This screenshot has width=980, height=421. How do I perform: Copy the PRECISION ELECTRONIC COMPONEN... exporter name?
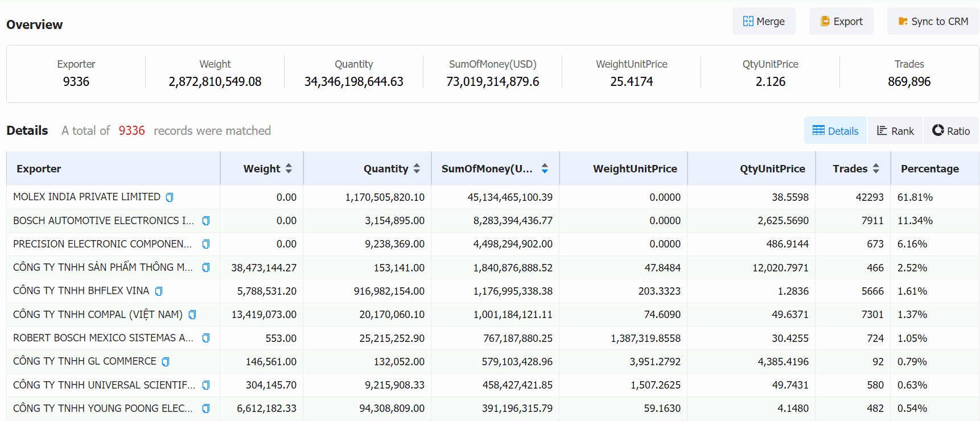point(206,244)
